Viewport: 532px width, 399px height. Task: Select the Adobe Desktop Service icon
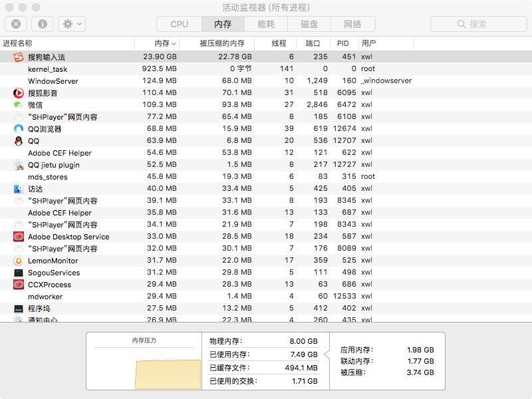(x=18, y=237)
